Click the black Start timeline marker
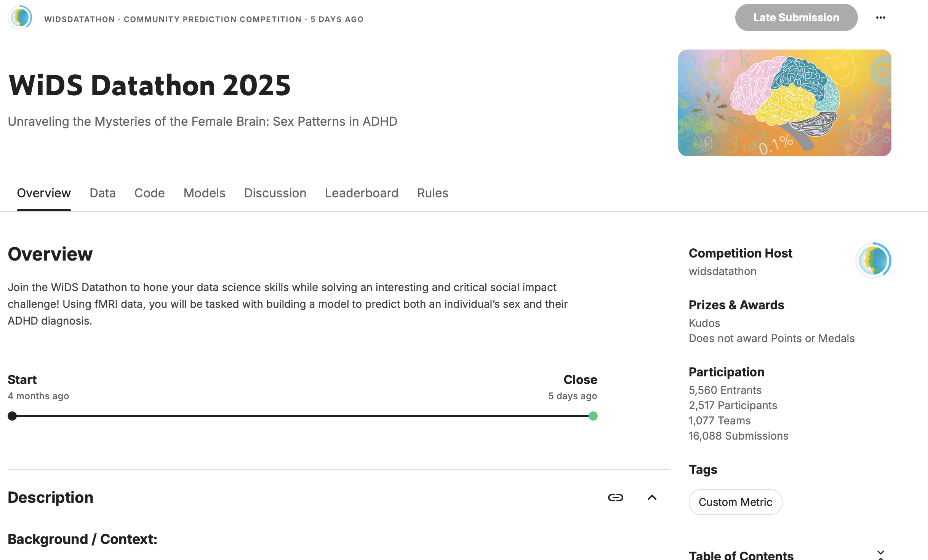 coord(12,416)
